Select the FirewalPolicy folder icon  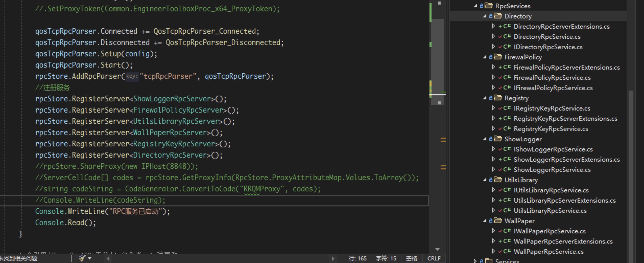(498, 57)
